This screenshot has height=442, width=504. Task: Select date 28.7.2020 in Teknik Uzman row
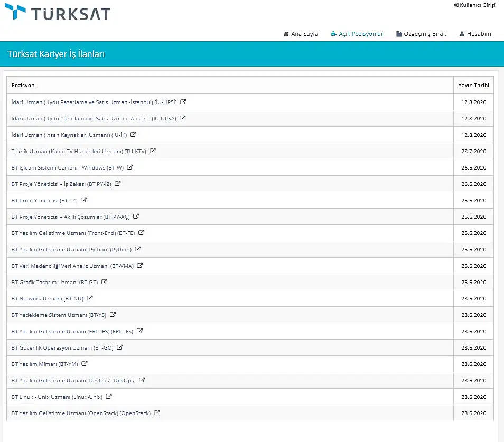(473, 152)
